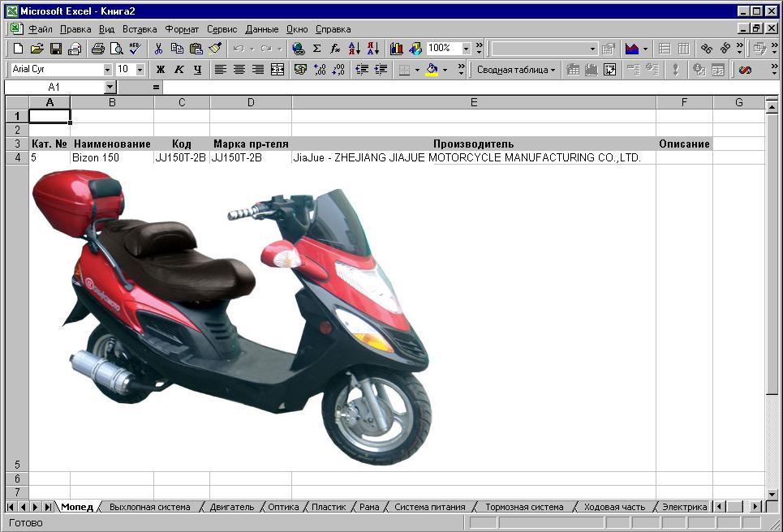Viewport: 783px width, 532px height.
Task: Toggle center alignment
Action: click(239, 70)
